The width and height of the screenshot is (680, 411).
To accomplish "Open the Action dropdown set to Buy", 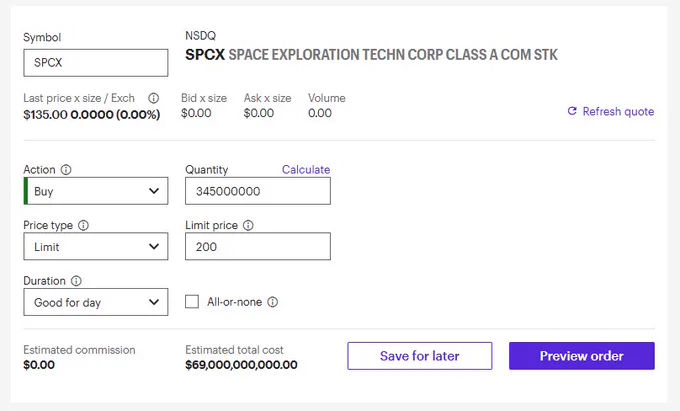I will coord(96,191).
